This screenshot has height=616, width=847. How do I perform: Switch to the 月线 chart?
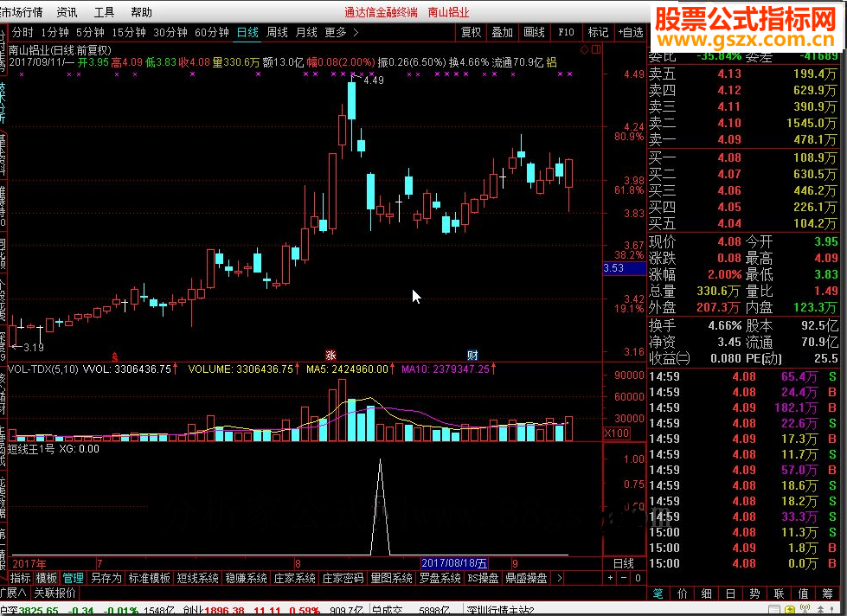(x=306, y=32)
